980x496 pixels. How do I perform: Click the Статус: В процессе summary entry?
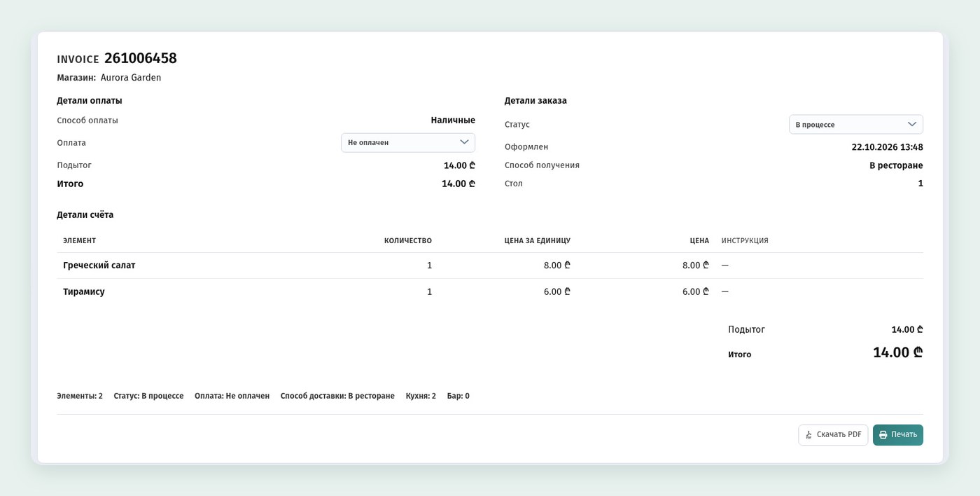coord(148,396)
